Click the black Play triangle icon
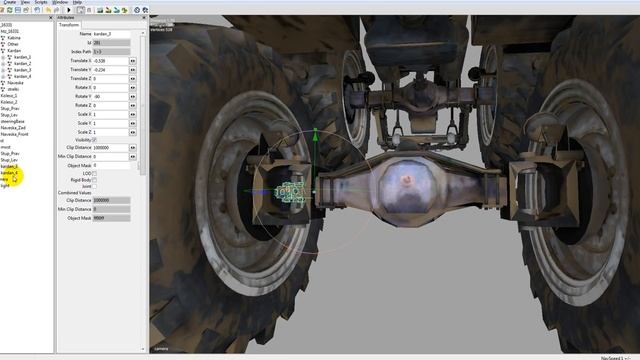 (x=69, y=10)
